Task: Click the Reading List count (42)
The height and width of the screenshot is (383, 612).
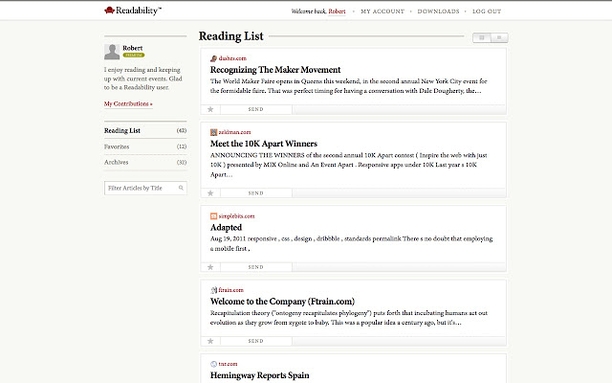Action: (181, 130)
